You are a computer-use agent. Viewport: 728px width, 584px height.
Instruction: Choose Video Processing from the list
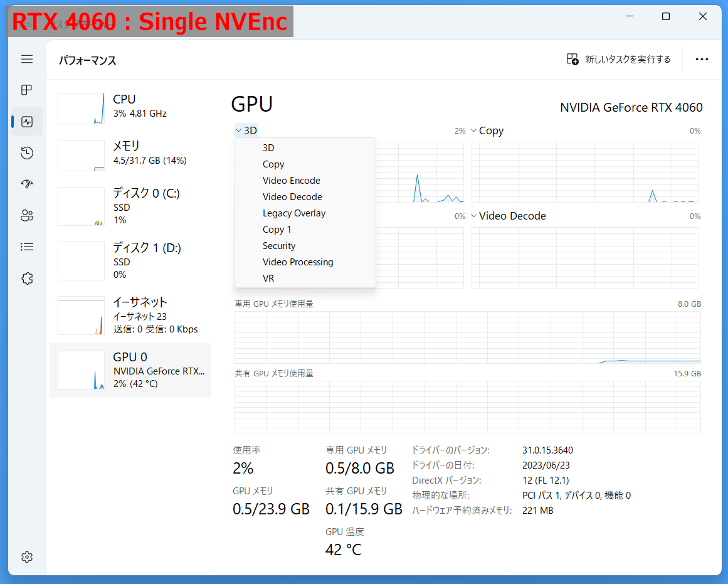(305, 262)
